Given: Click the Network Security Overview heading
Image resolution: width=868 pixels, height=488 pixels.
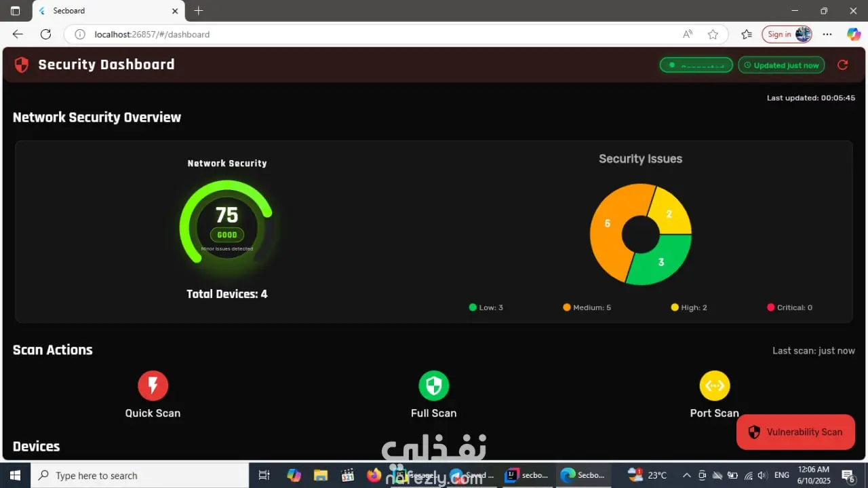Looking at the screenshot, I should (97, 117).
